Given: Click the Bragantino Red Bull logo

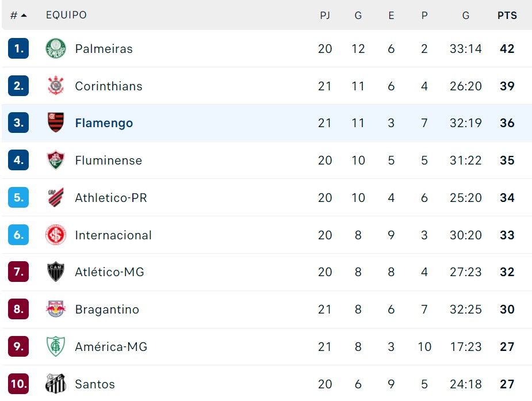Looking at the screenshot, I should click(x=56, y=309).
